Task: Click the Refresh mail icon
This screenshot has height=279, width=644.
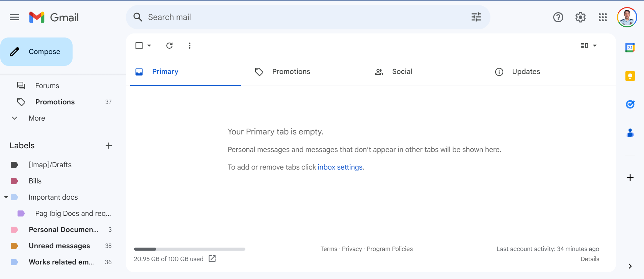Action: click(x=169, y=46)
